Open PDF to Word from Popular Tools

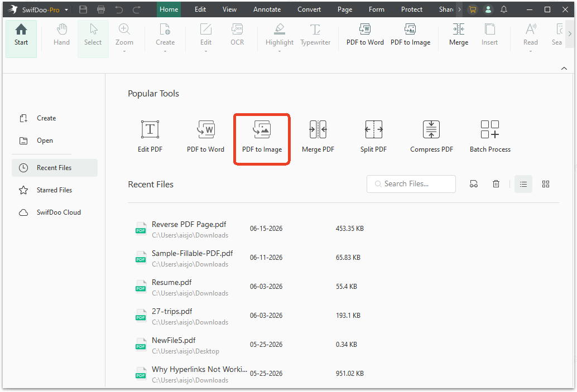coord(205,137)
